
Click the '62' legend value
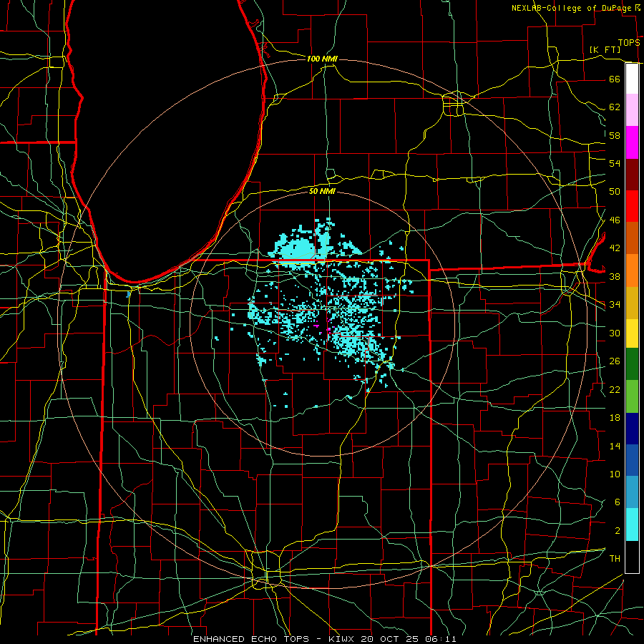coord(615,107)
